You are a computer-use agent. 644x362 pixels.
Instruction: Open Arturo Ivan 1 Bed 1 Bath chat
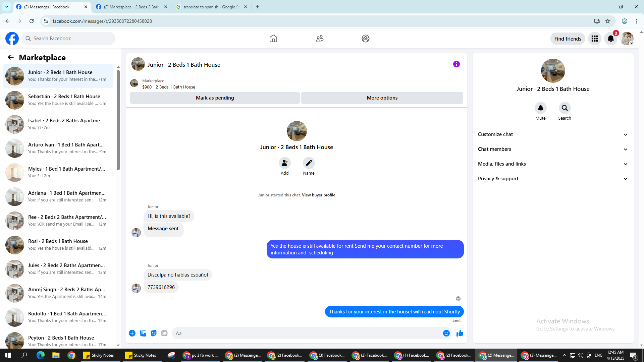pos(58,148)
